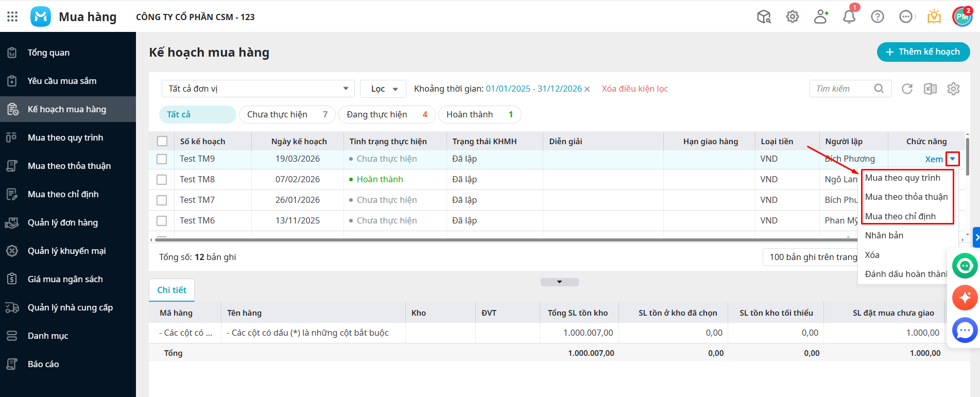Tick the checkbox for Test TM8
The height and width of the screenshot is (397, 980).
coord(162,180)
